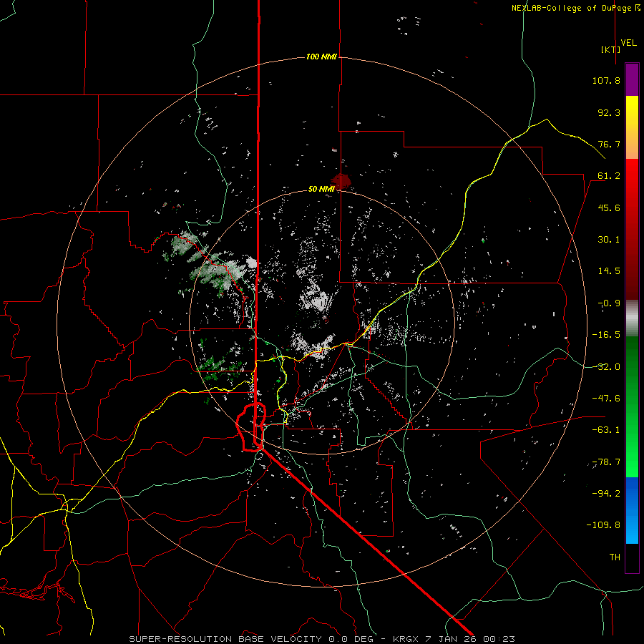Click the 45.6 scale value
Screen dimensions: 644x644
tap(609, 208)
